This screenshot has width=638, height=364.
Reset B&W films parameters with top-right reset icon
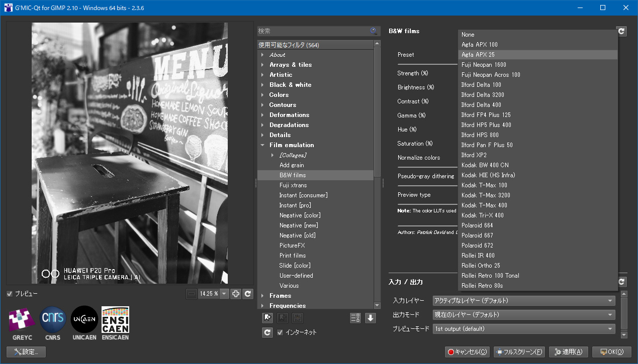point(621,31)
